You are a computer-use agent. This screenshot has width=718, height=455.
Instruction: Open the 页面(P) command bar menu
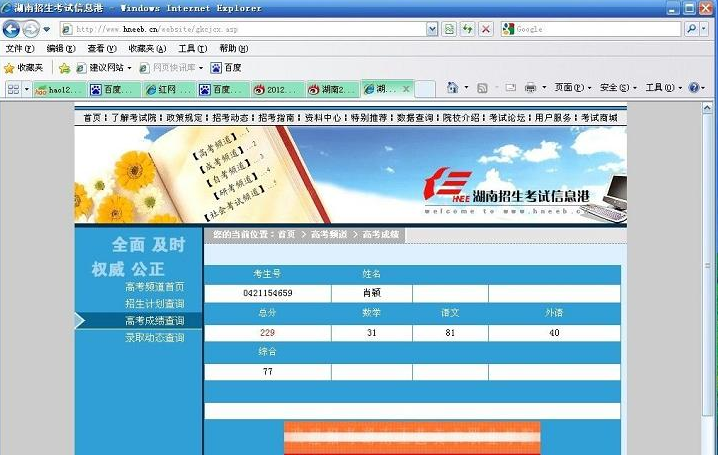[572, 87]
